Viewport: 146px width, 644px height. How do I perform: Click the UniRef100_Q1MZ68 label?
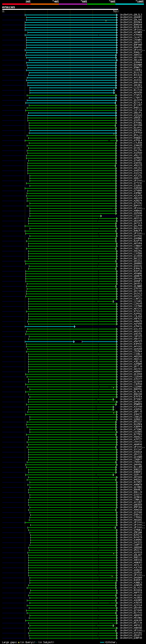tap(131, 349)
